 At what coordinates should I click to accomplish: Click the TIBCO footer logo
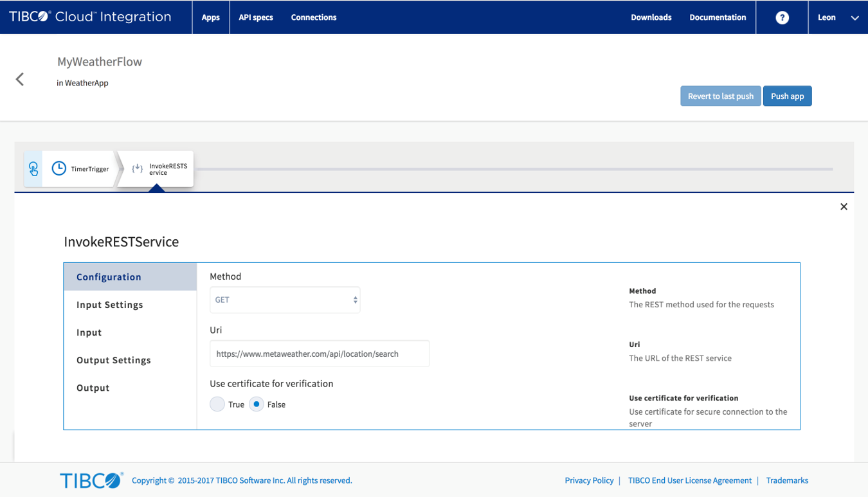[91, 480]
